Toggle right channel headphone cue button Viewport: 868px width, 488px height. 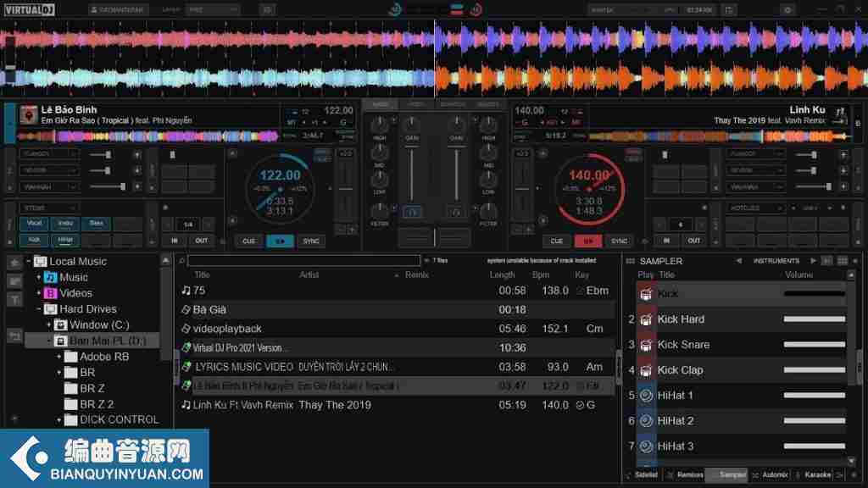click(x=455, y=212)
